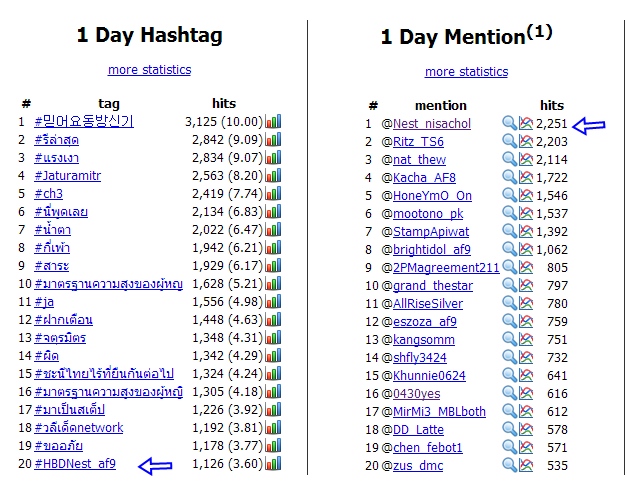Click magnifier icon beside @Kacha_AF8
Screen dimensions: 627x489
[x=509, y=177]
